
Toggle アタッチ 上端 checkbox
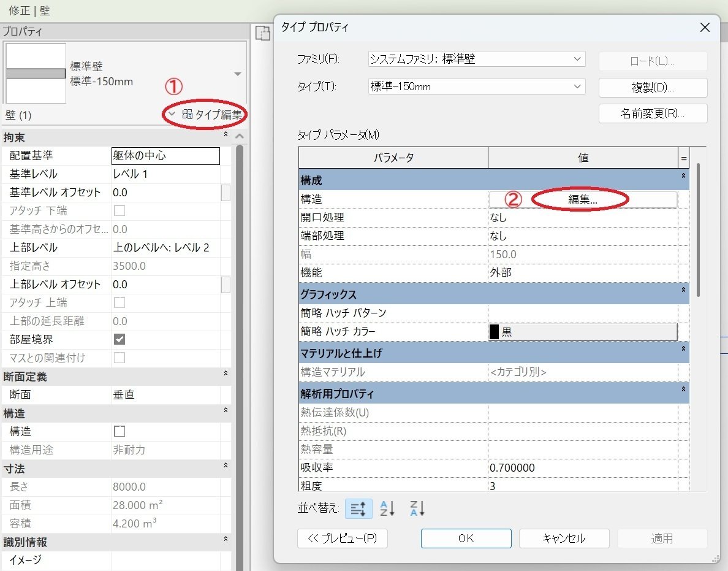click(x=119, y=302)
